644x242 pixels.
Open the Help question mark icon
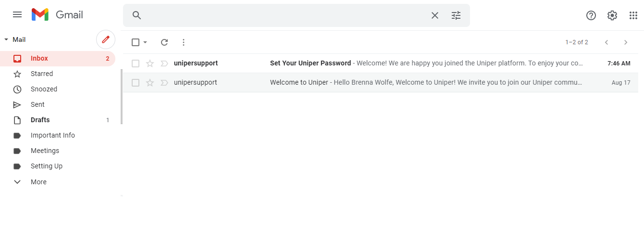coord(591,15)
